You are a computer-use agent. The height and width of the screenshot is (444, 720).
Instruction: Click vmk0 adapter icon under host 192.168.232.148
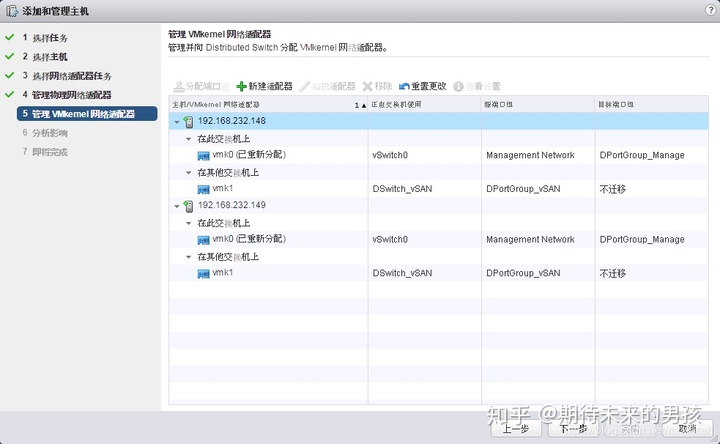pyautogui.click(x=203, y=156)
